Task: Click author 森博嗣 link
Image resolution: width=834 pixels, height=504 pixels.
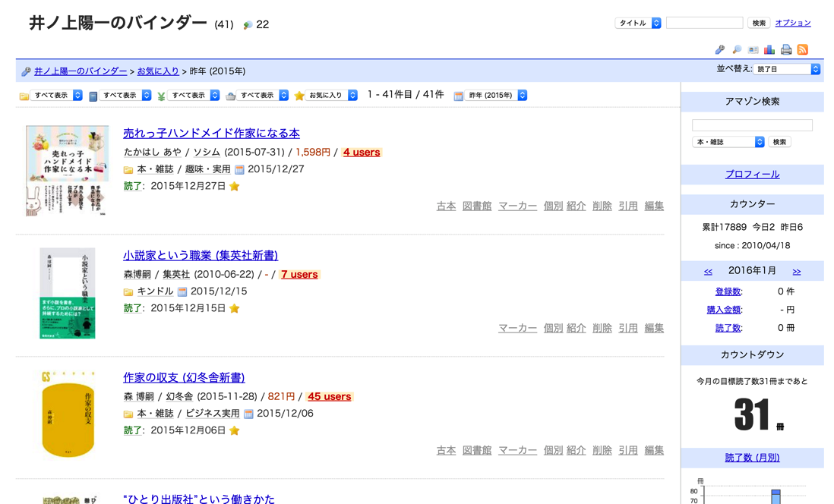Action: (x=137, y=275)
